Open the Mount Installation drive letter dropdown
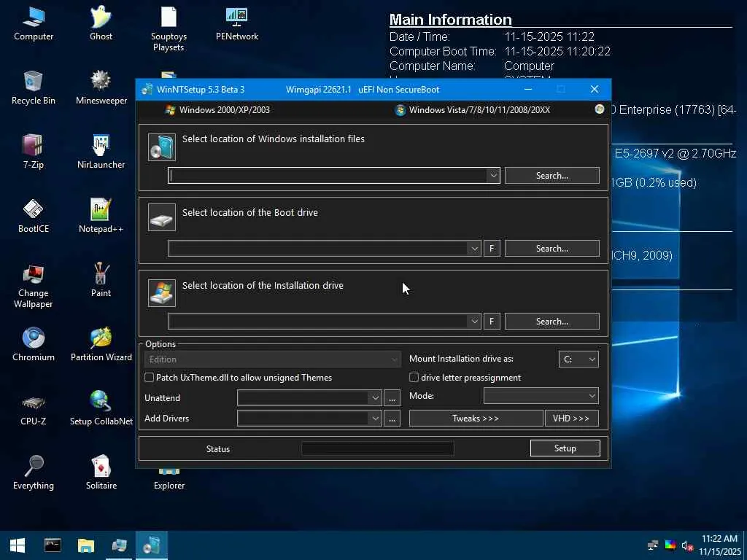This screenshot has width=747, height=560. click(x=578, y=359)
